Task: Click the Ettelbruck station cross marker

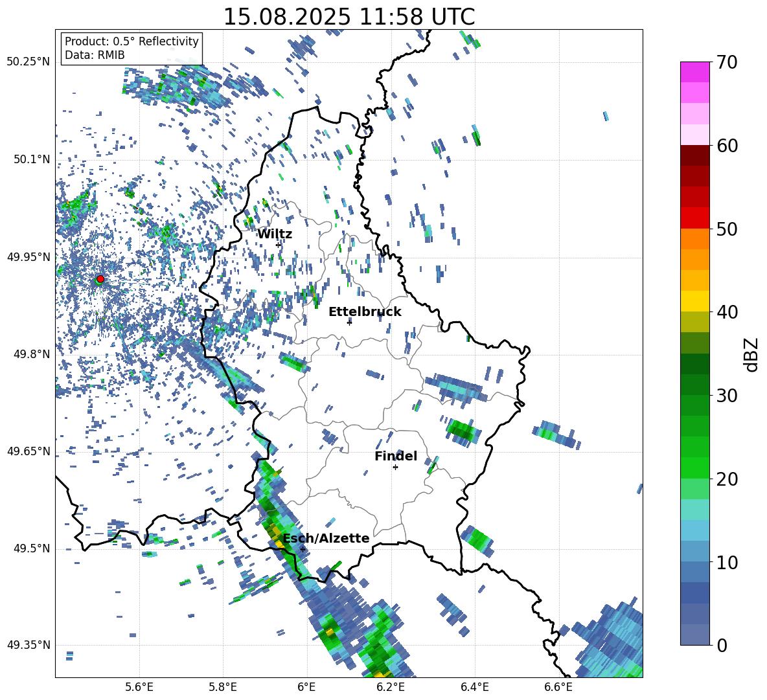Action: coord(349,322)
